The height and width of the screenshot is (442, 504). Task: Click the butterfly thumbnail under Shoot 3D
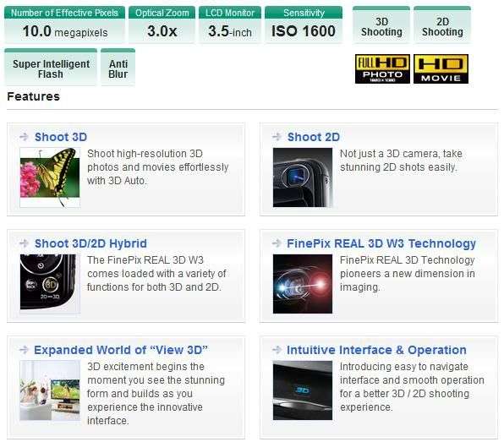[x=50, y=177]
